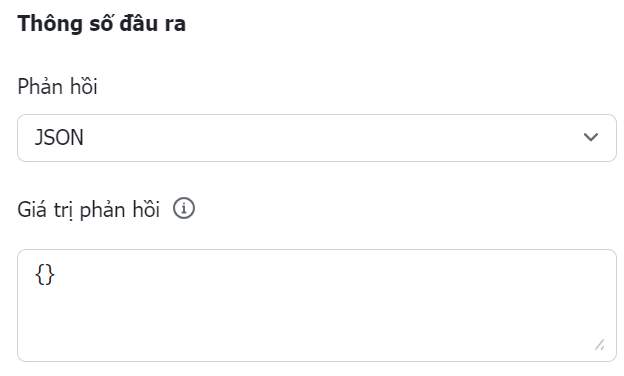Focus the text area containing {}
This screenshot has height=376, width=624.
pos(317,306)
